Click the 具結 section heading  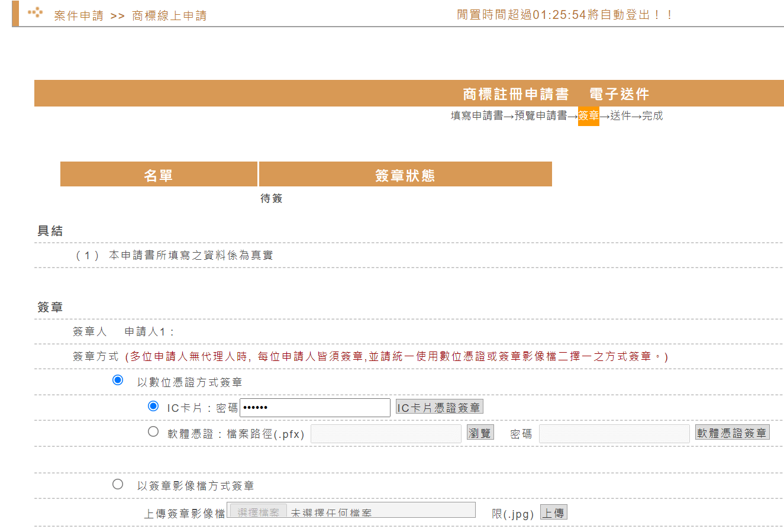pos(50,231)
